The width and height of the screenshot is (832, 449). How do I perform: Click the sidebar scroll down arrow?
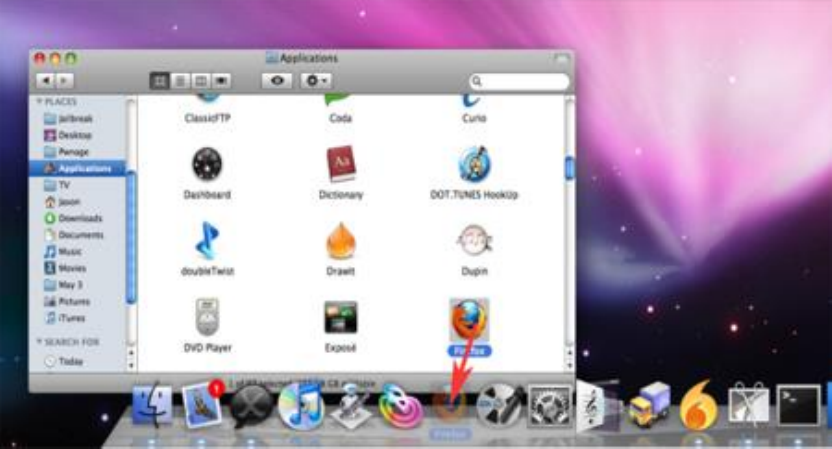pos(131,365)
